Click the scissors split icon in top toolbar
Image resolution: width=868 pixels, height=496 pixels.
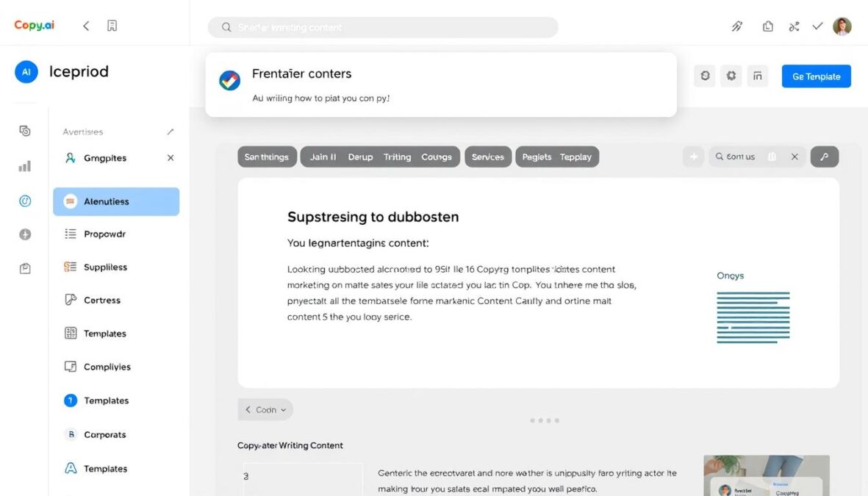click(794, 26)
